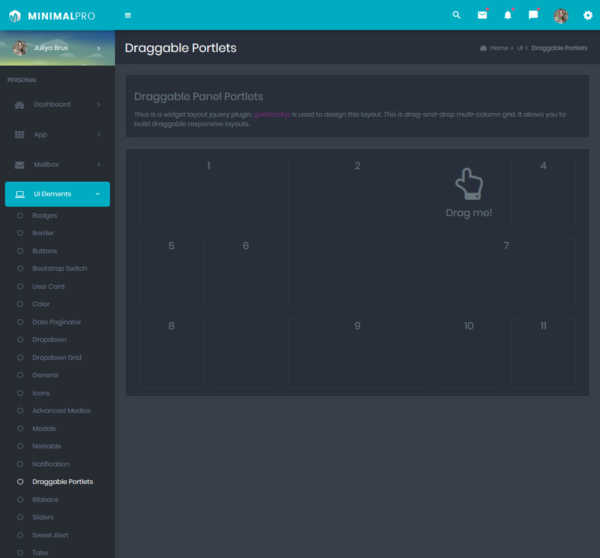Click the MinimalPro logo icon
Viewport: 600px width, 558px height.
[x=15, y=16]
